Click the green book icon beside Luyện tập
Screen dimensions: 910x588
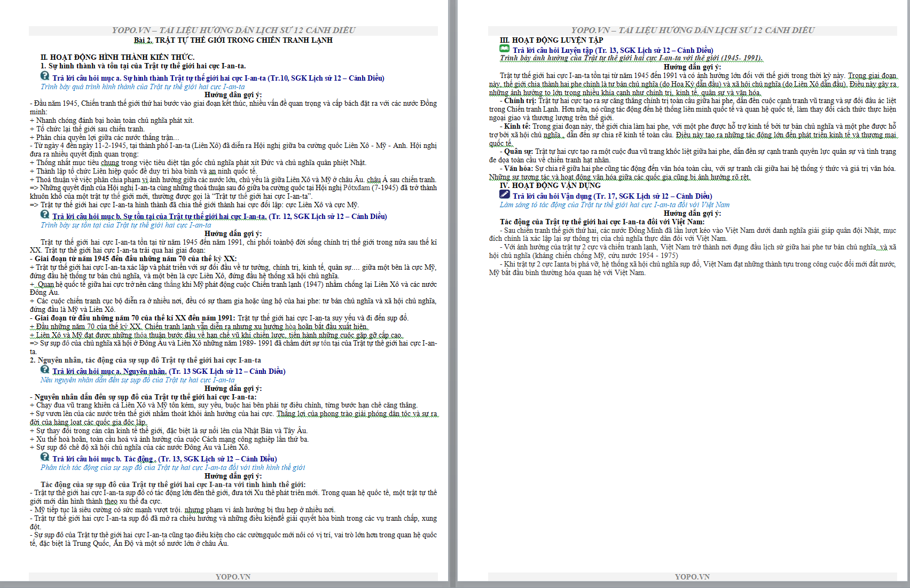[x=504, y=49]
